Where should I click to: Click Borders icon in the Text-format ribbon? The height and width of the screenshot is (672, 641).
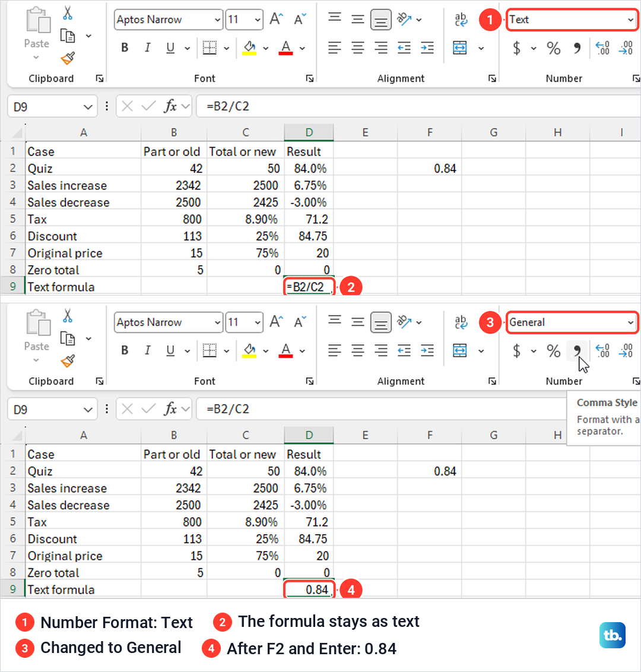click(210, 47)
